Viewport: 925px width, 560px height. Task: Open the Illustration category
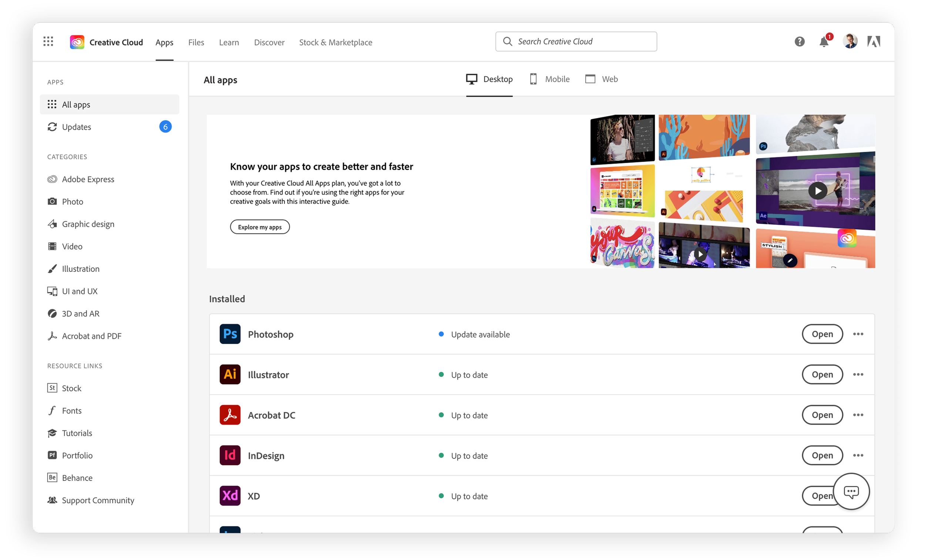point(73,269)
